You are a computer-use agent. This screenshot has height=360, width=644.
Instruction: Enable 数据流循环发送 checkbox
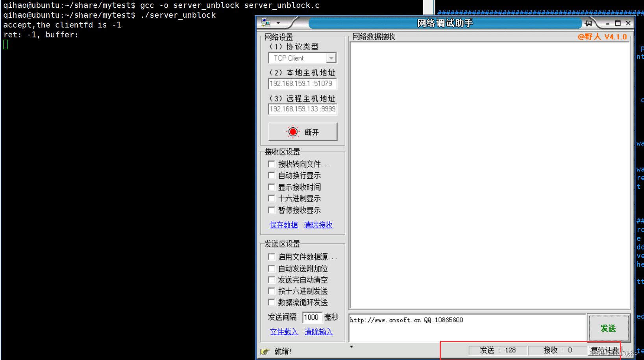click(x=271, y=302)
